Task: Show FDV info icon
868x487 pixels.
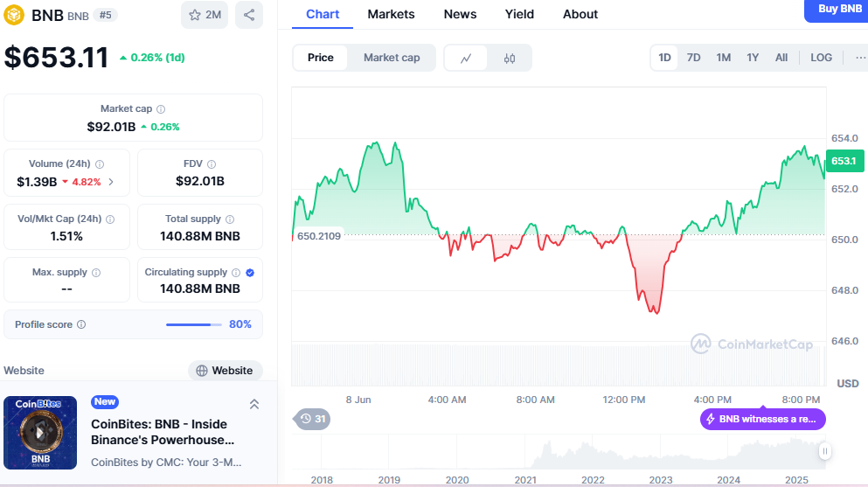Action: coord(212,163)
